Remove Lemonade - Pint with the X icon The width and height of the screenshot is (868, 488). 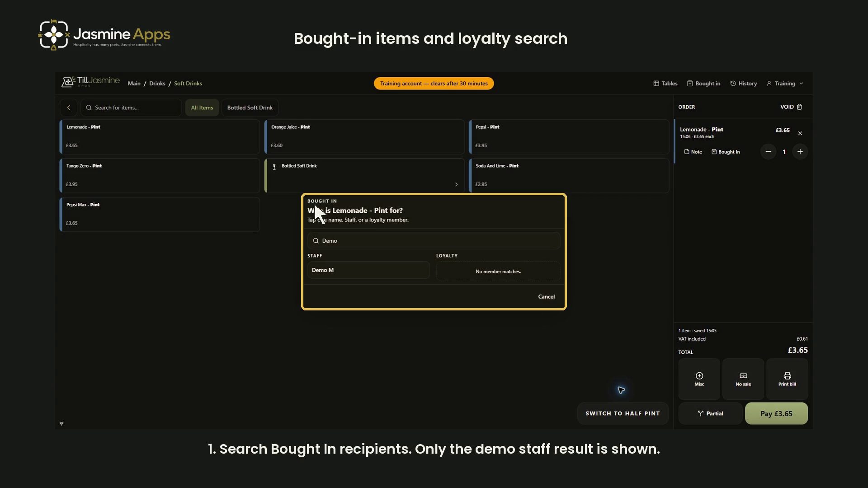(x=800, y=133)
